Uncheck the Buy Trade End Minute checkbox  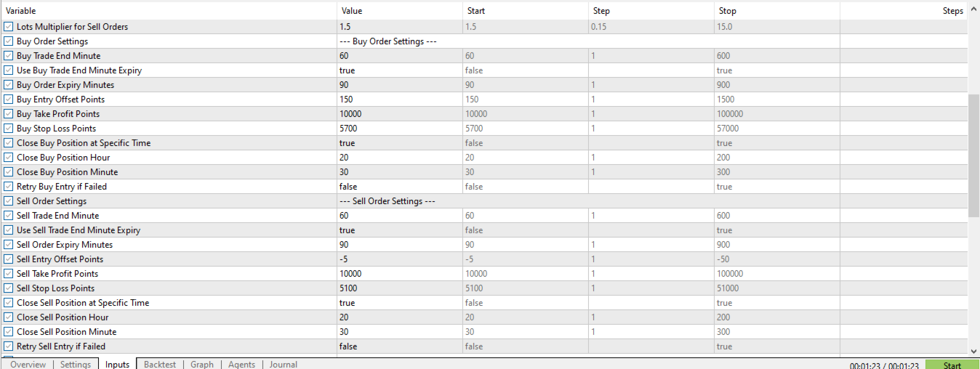pos(9,56)
